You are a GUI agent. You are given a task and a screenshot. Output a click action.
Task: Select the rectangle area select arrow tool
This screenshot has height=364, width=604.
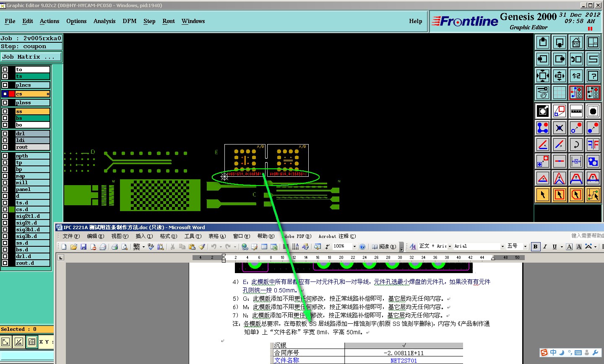[x=560, y=195]
